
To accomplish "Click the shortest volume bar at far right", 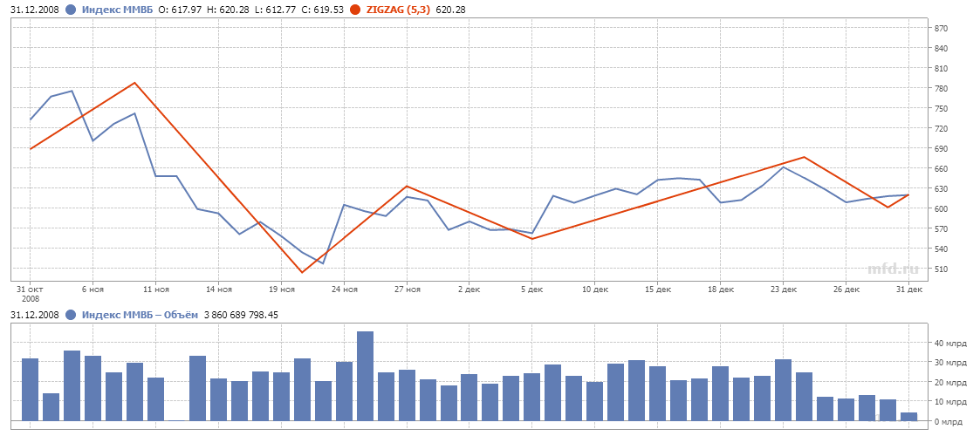I will (908, 417).
